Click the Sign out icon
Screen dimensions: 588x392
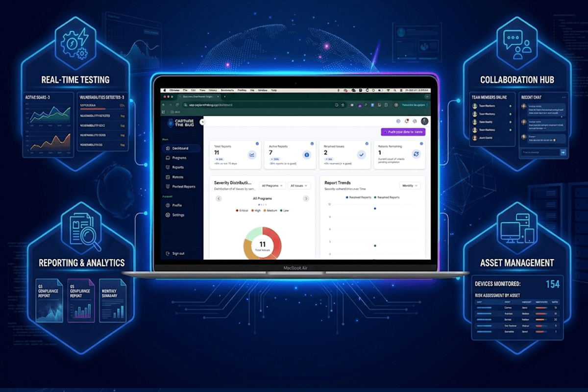click(x=168, y=253)
